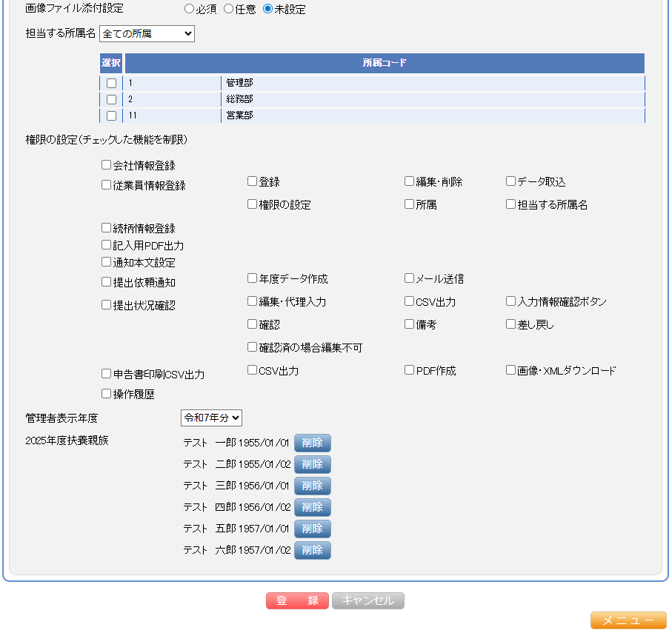This screenshot has width=672, height=633.
Task: Toggle the メール送信 checkbox
Action: click(x=409, y=278)
